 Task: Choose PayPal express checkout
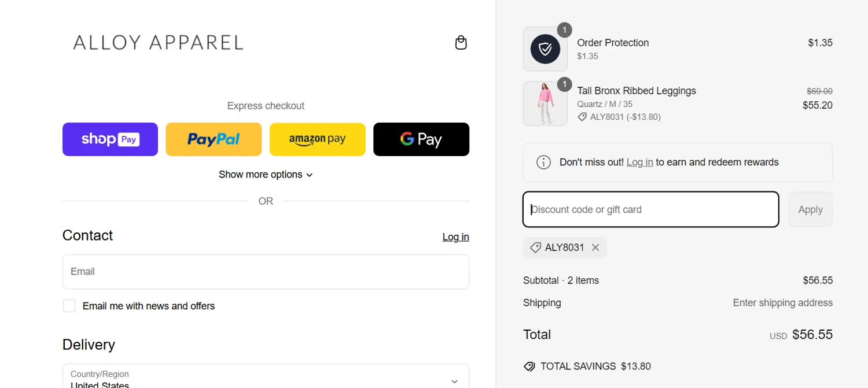(214, 139)
